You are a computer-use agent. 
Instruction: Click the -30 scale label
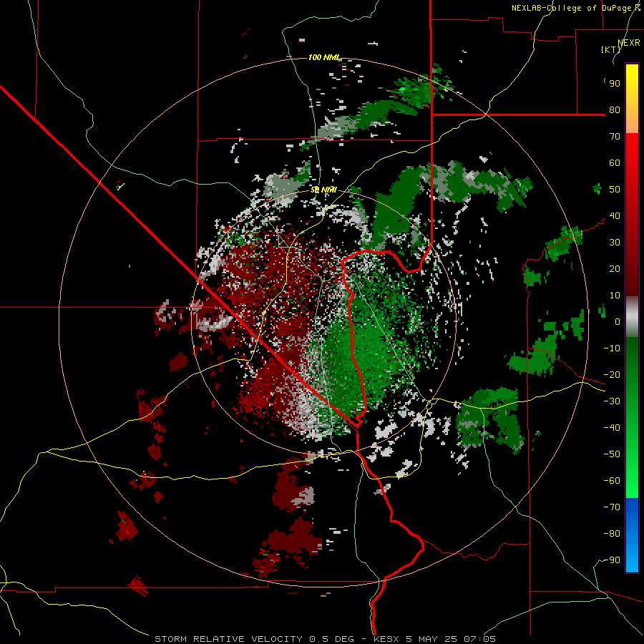[612, 401]
